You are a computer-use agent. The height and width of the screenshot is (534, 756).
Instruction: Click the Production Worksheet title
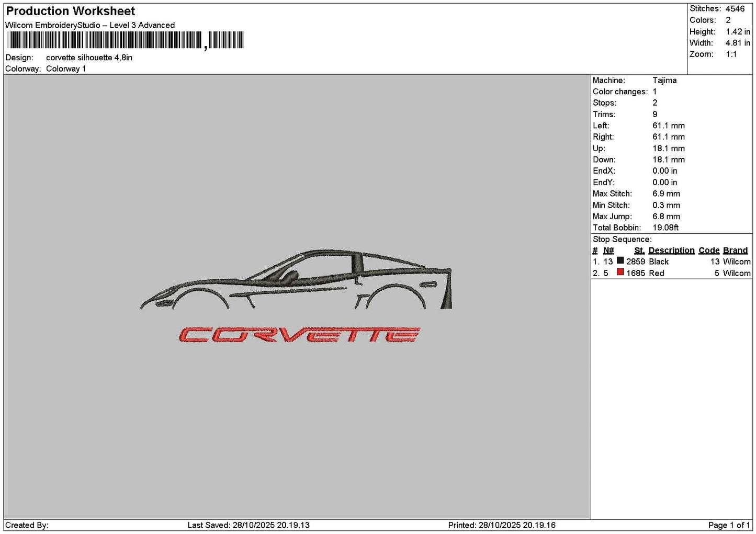(x=70, y=11)
